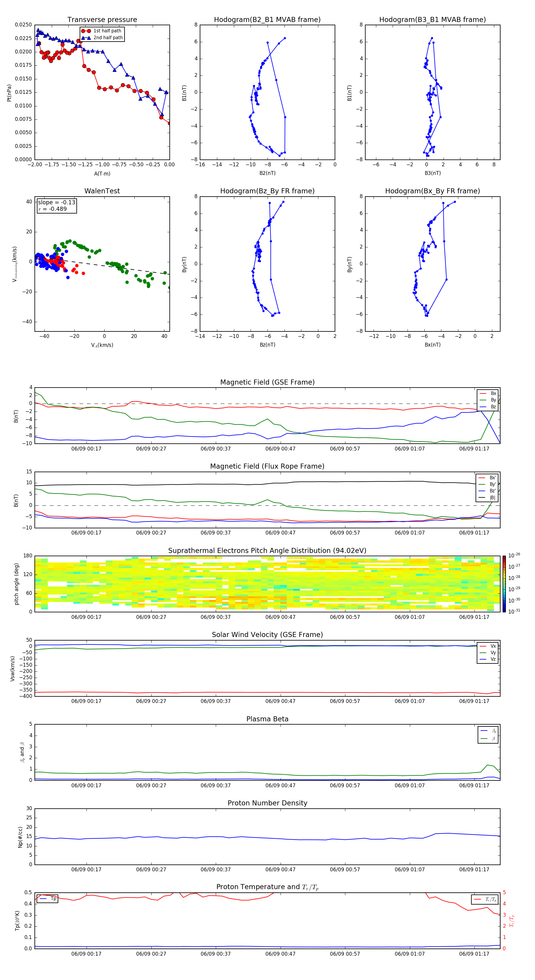Click the 'pitch angle (deg)' y-axis label
This screenshot has width=535, height=980.
16,584
